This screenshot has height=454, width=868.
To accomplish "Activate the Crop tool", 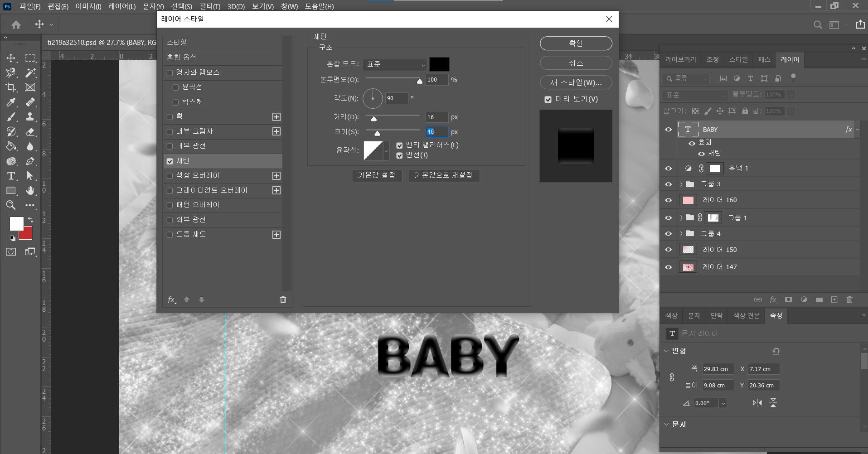I will [x=11, y=87].
